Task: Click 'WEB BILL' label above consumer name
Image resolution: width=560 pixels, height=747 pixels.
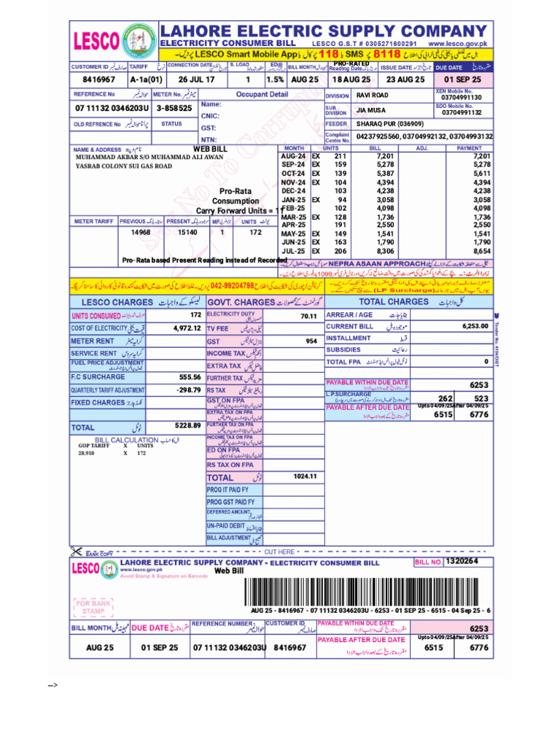Action: pyautogui.click(x=210, y=149)
